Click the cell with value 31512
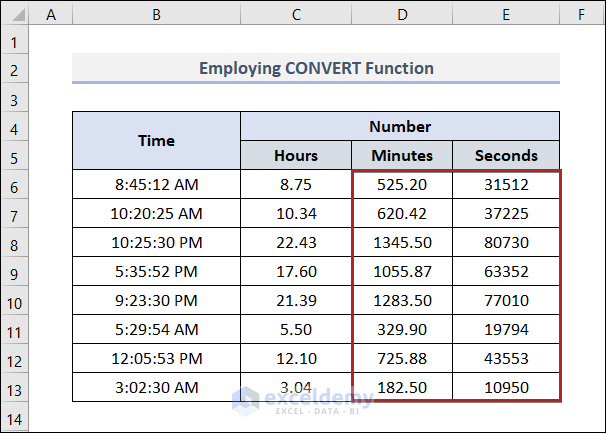606x433 pixels. (506, 184)
